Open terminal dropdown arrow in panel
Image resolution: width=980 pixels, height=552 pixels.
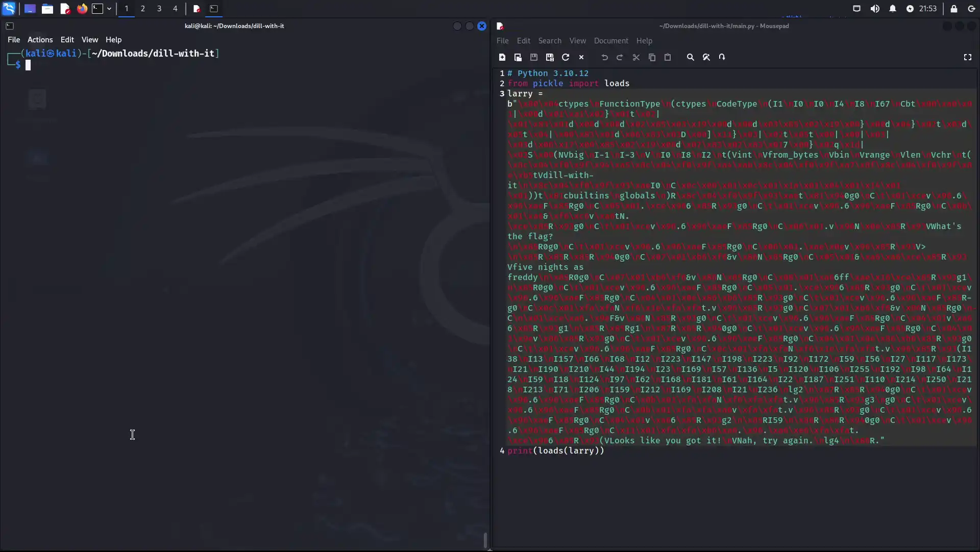click(109, 9)
